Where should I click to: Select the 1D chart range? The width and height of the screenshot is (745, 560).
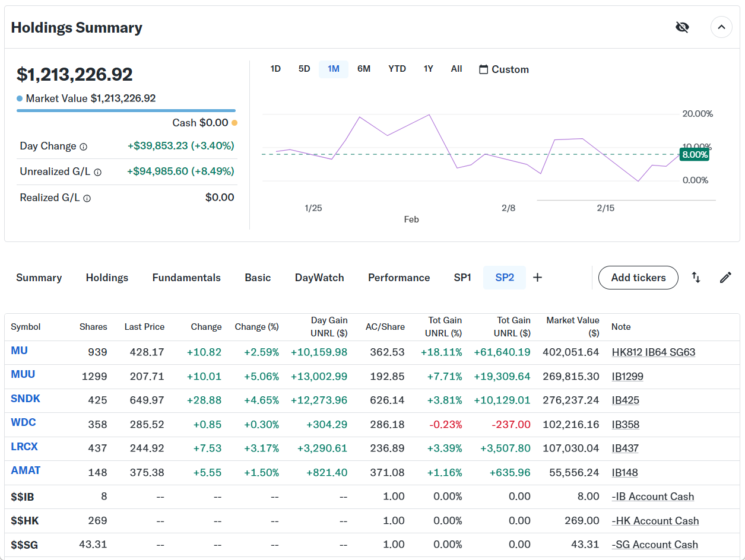click(275, 69)
